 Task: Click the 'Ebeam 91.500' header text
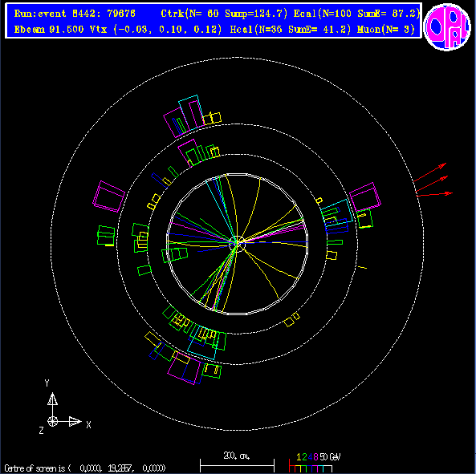point(49,30)
